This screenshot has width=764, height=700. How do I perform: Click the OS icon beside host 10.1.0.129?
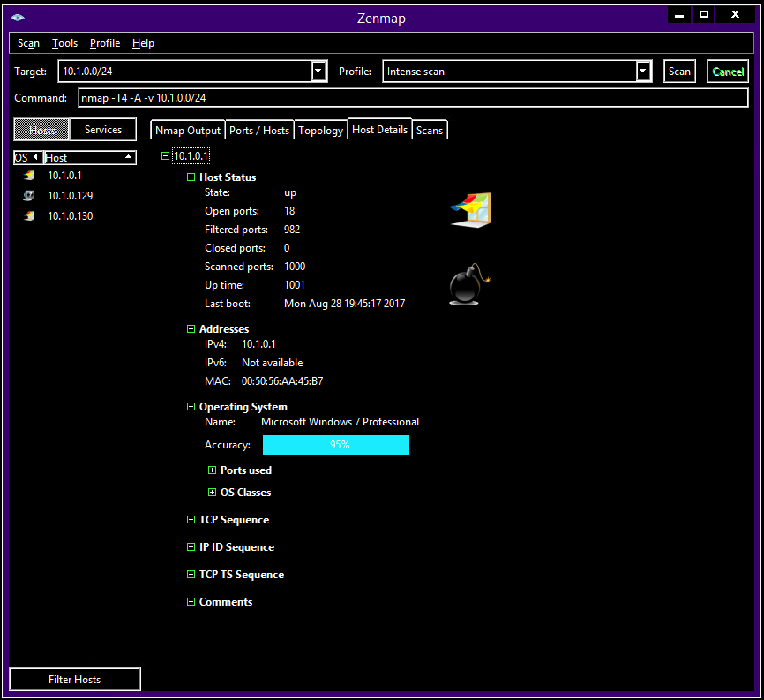coord(29,195)
